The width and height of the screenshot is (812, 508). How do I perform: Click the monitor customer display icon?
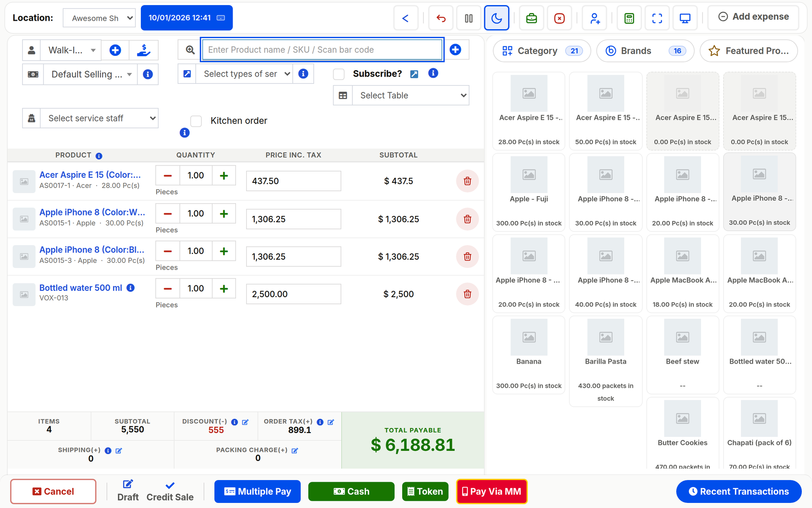pyautogui.click(x=685, y=18)
